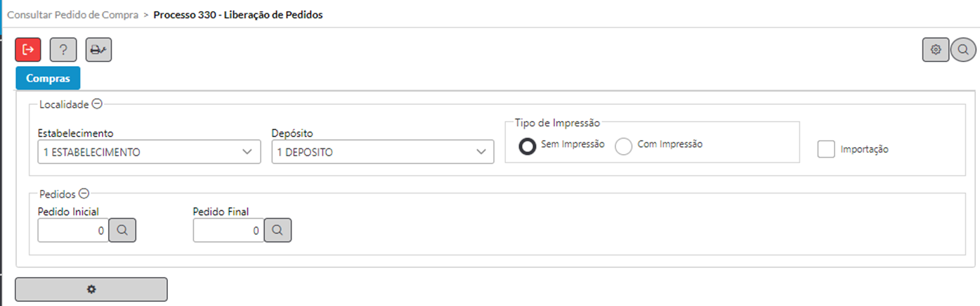Click the Pedido Final input field
Screen dimensions: 980x306
[228, 230]
